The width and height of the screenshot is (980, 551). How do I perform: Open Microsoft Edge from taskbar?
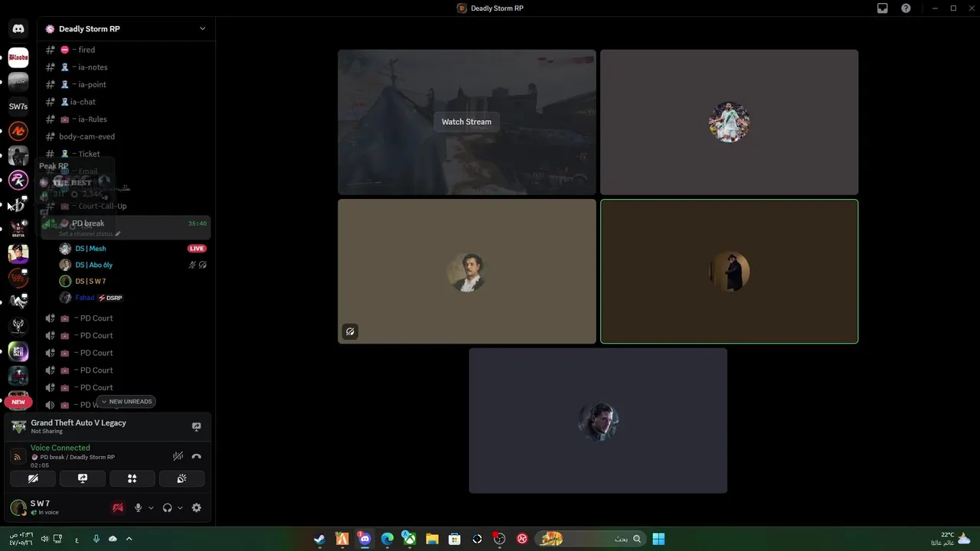387,539
